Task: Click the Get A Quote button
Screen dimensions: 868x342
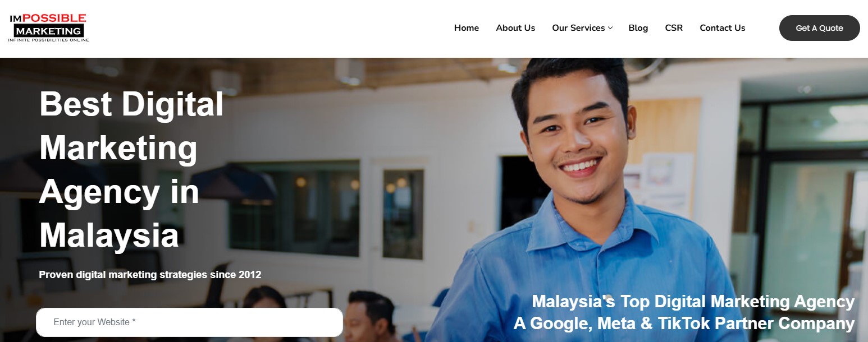Action: coord(819,28)
